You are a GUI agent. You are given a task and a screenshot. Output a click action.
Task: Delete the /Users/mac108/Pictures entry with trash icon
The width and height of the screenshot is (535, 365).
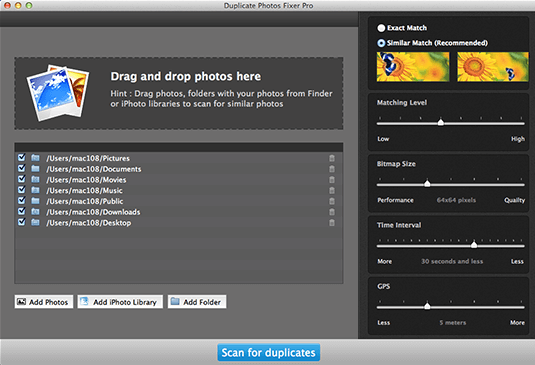click(x=332, y=158)
